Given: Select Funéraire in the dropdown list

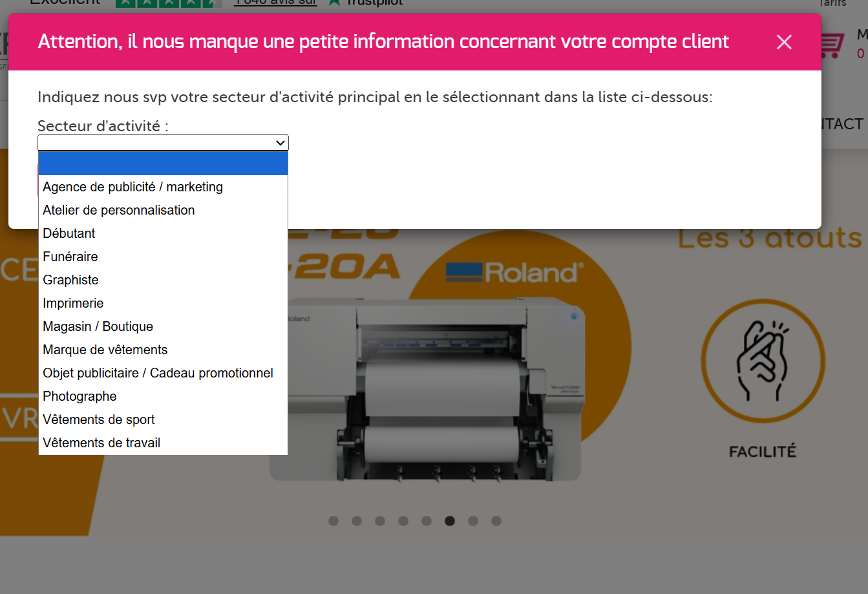Looking at the screenshot, I should (x=70, y=257).
